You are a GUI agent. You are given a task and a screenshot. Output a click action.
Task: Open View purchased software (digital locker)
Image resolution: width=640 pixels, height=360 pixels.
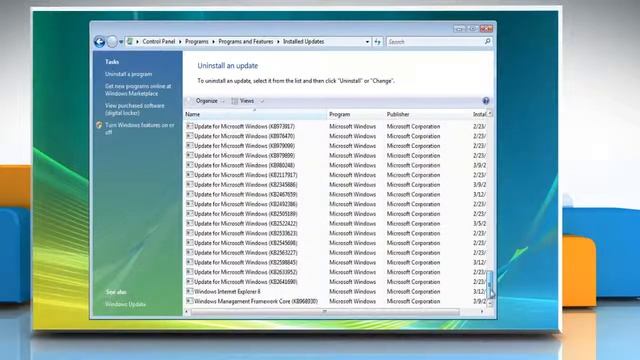point(135,109)
